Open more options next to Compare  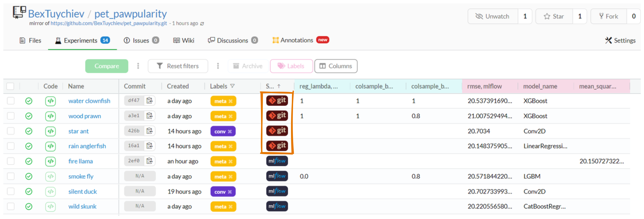pyautogui.click(x=138, y=66)
